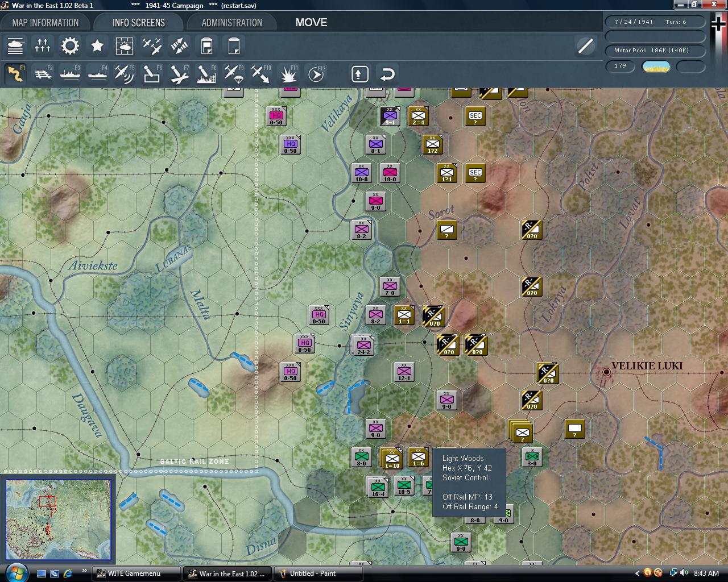Select F7 bomb airfield mode icon
728x582 pixels.
[x=179, y=74]
